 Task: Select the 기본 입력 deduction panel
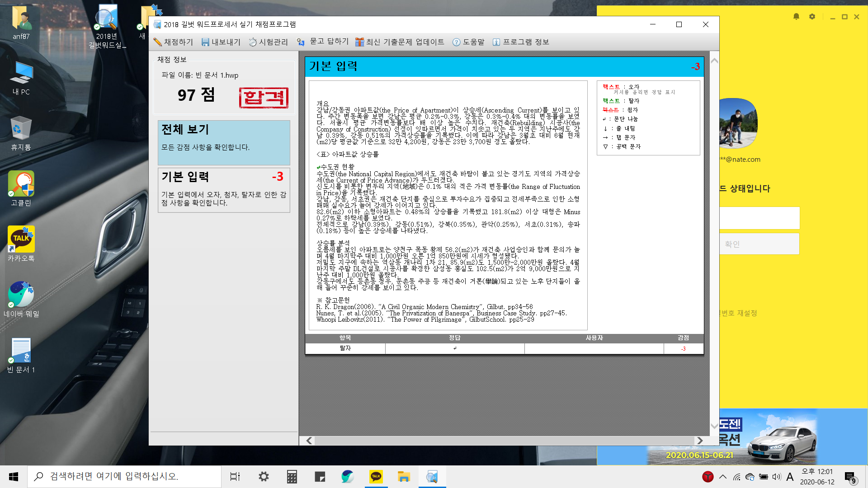pyautogui.click(x=224, y=190)
